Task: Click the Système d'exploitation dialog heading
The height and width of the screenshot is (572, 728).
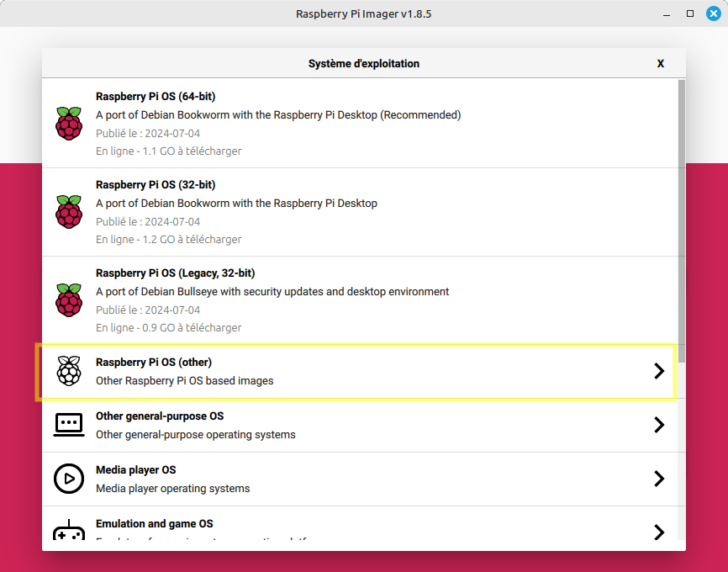Action: 363,64
